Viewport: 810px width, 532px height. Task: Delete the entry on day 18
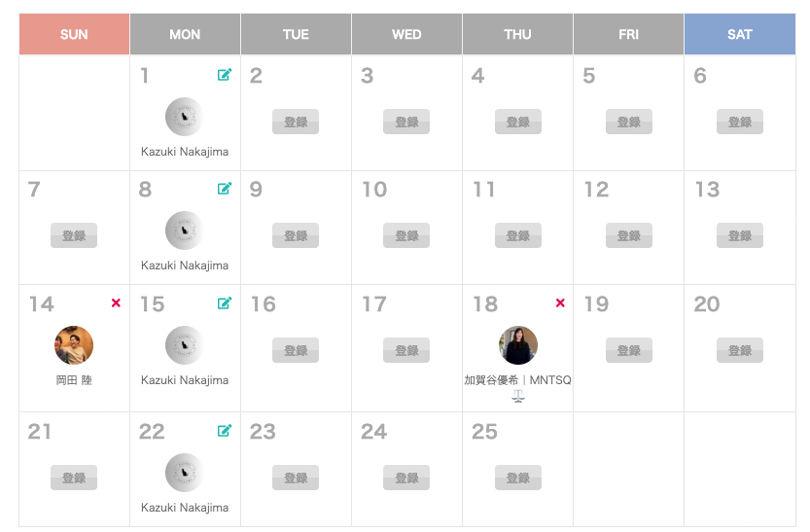click(x=560, y=303)
